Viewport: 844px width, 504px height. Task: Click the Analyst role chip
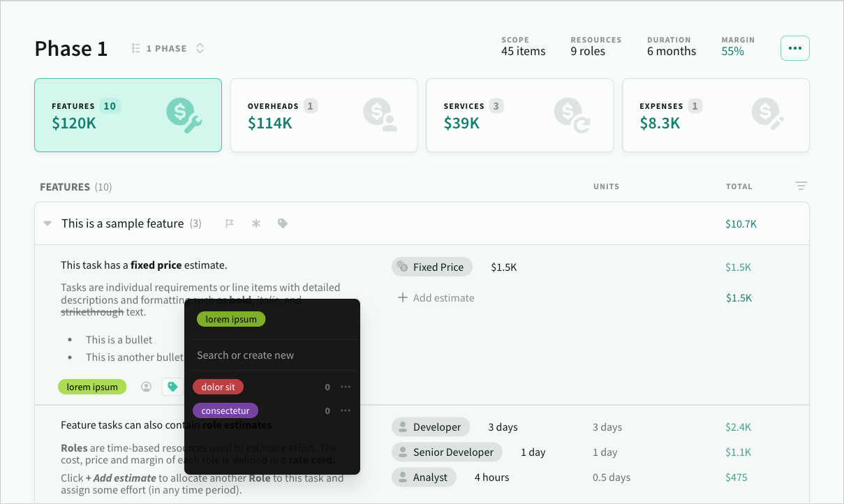tap(424, 477)
